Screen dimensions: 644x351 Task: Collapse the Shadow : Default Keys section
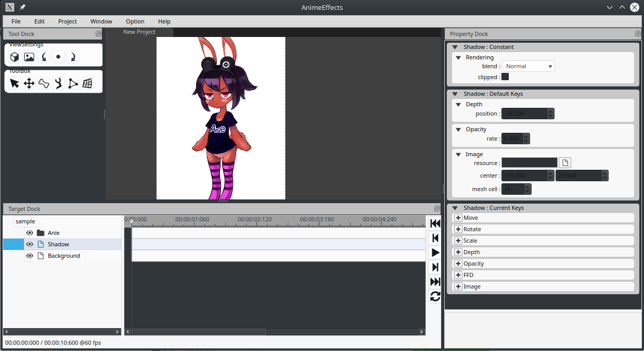[455, 94]
